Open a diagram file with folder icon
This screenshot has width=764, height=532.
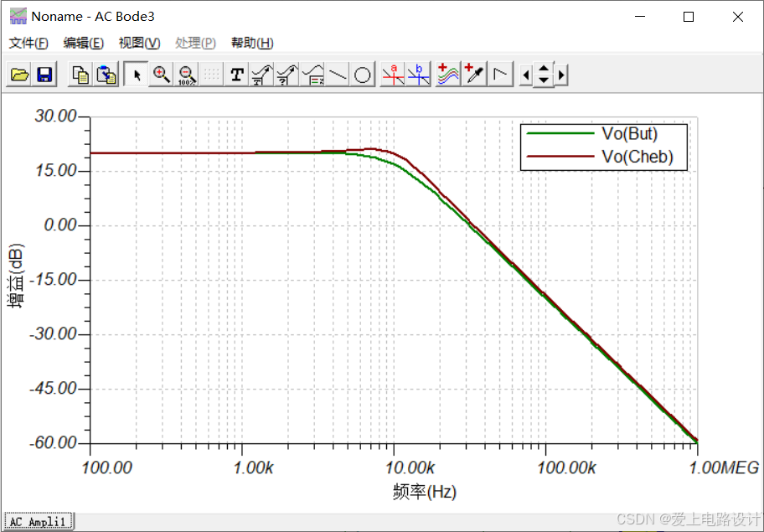[19, 75]
